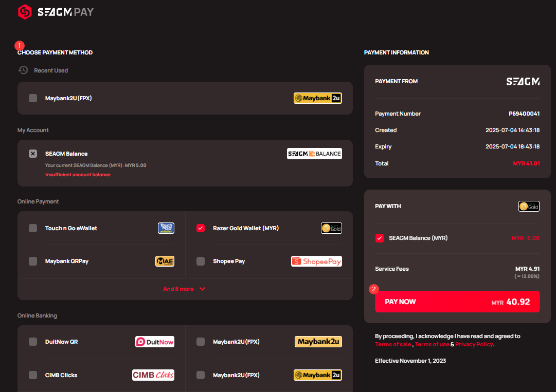Click the Touch n Go eWallet logo
Viewport: 556px width, 392px height.
point(166,228)
